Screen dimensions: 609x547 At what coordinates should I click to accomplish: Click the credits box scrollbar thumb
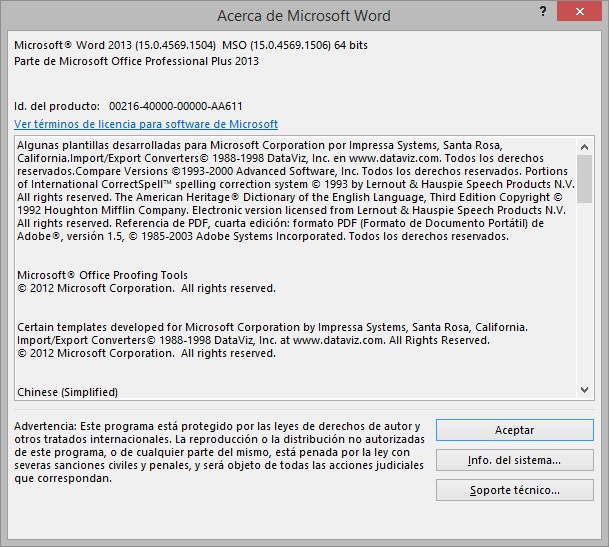pyautogui.click(x=585, y=179)
